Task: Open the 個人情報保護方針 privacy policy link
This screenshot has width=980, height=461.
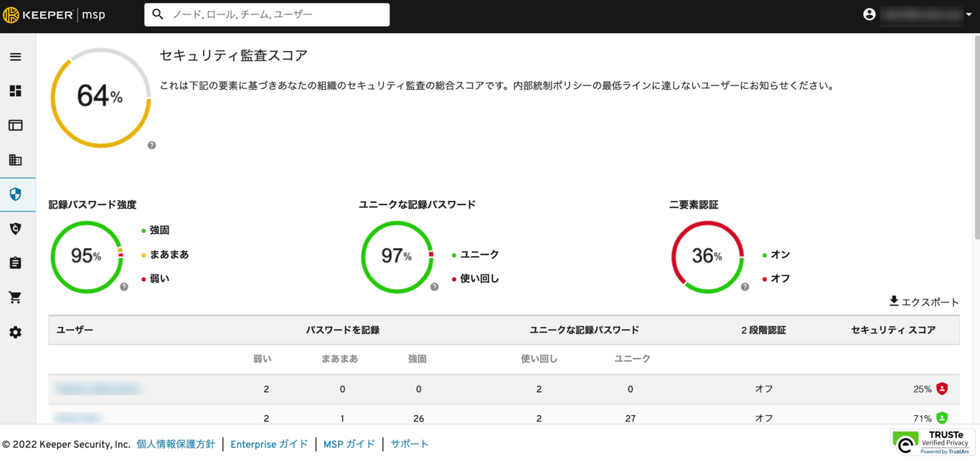Action: pos(174,444)
